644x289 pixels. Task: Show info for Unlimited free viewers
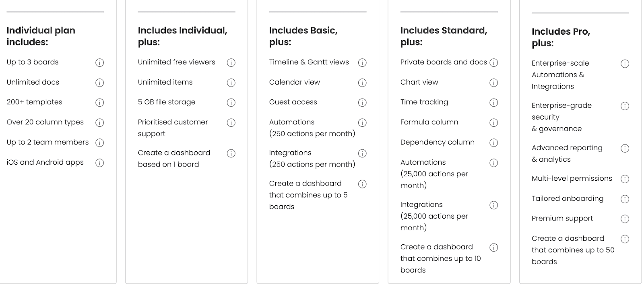231,63
